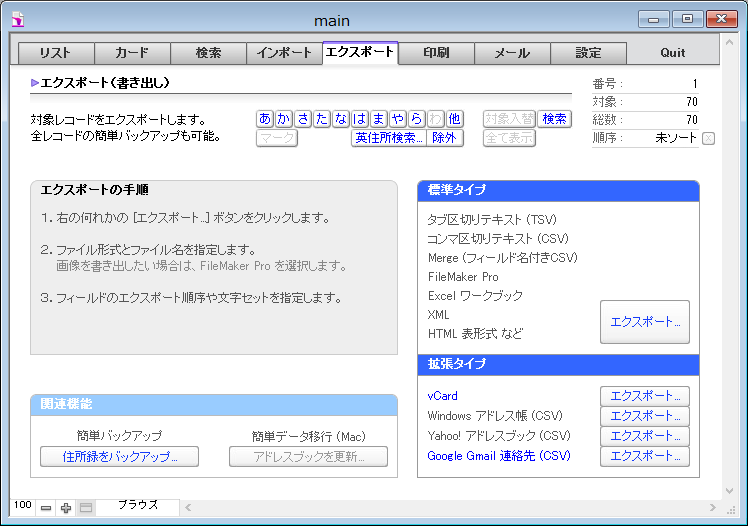
Task: Open the インポート tab
Action: click(284, 53)
